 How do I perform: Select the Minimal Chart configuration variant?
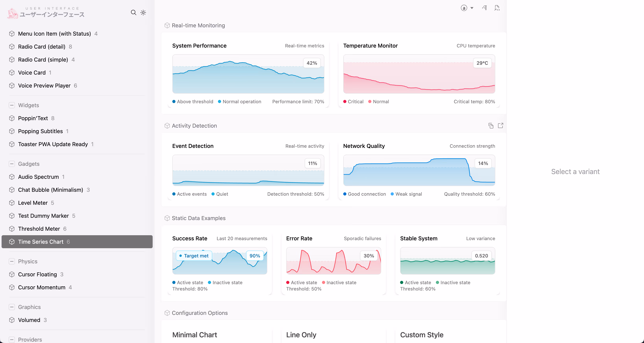tap(195, 335)
